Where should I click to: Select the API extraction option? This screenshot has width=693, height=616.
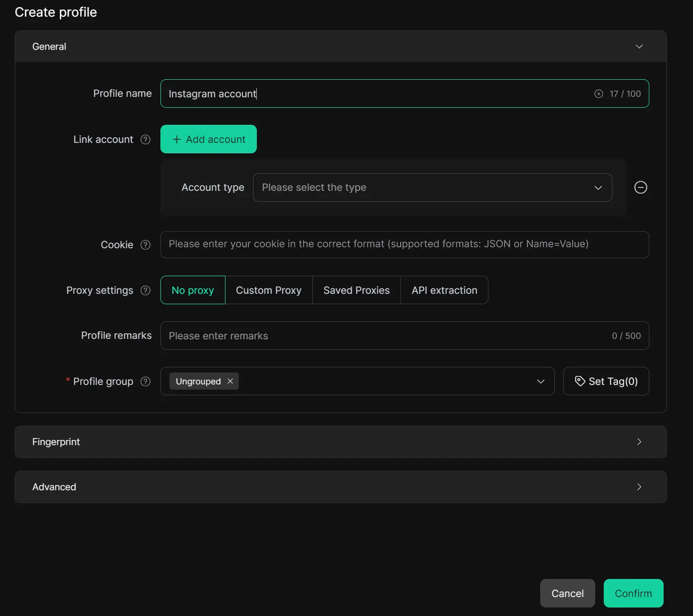tap(444, 290)
